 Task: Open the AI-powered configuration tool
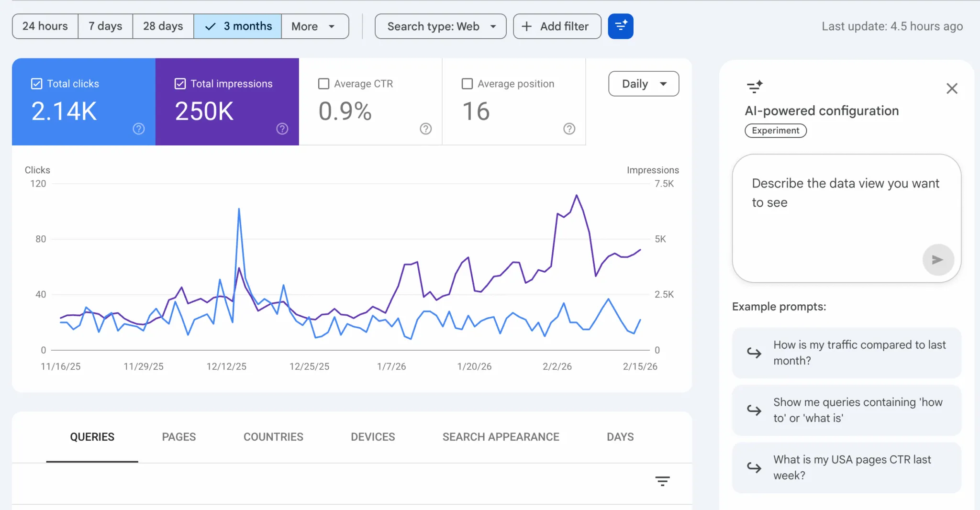click(620, 26)
